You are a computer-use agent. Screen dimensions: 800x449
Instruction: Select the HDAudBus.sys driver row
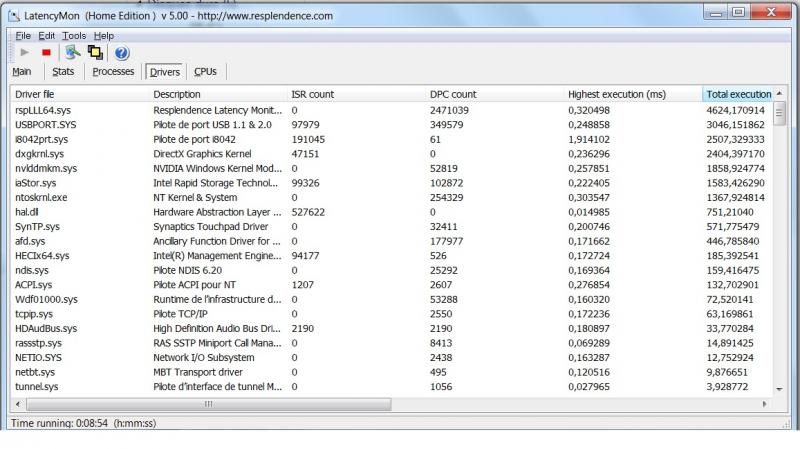click(x=392, y=328)
